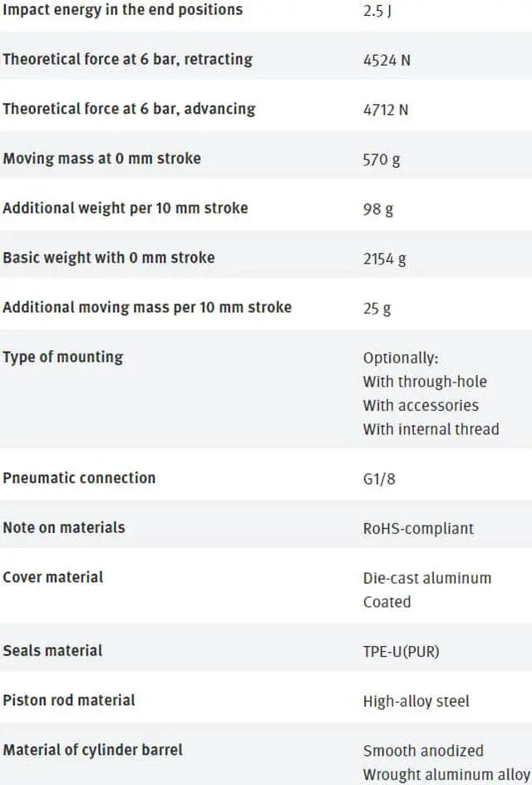Select the 2154 g basic weight value
532x785 pixels.
click(385, 259)
